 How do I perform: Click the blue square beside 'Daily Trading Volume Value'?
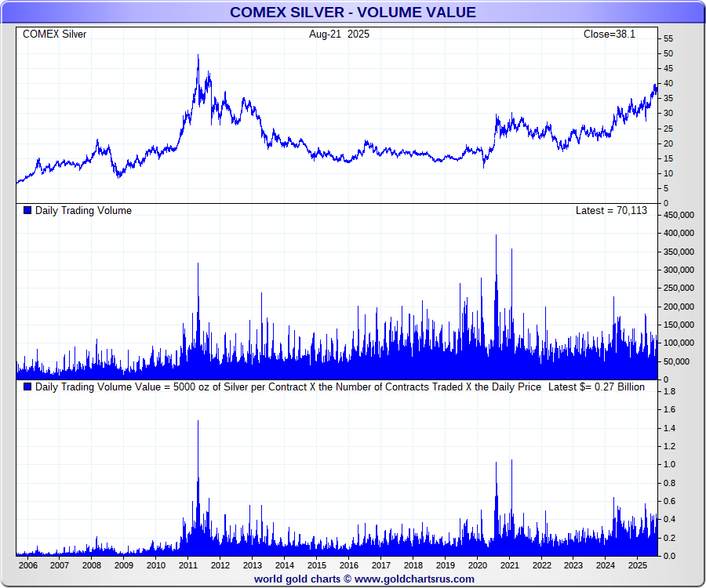tap(27, 387)
